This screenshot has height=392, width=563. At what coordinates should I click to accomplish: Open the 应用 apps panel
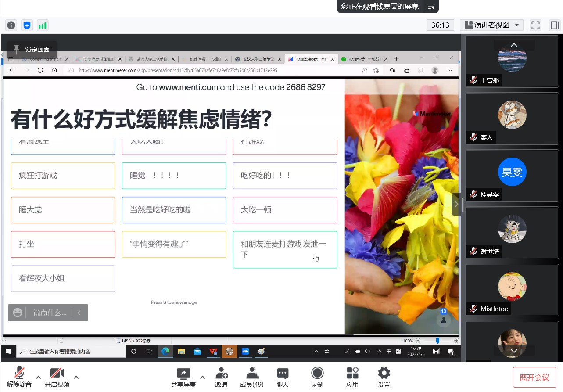[352, 377]
